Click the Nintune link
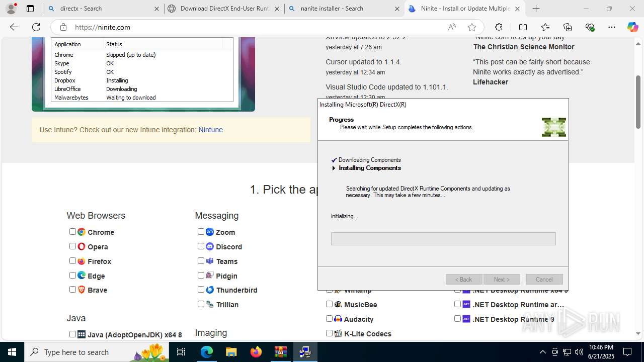 click(x=210, y=130)
